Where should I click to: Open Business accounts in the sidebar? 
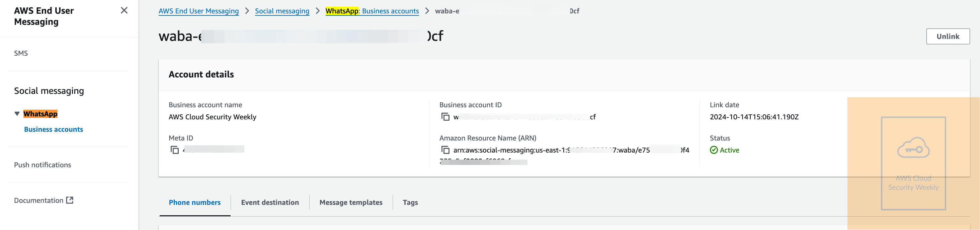(54, 129)
